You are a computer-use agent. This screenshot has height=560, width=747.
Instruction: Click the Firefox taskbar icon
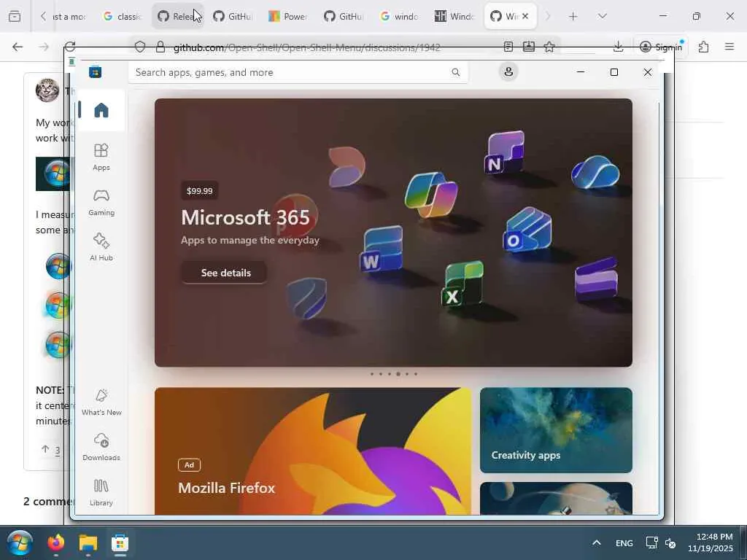[55, 542]
